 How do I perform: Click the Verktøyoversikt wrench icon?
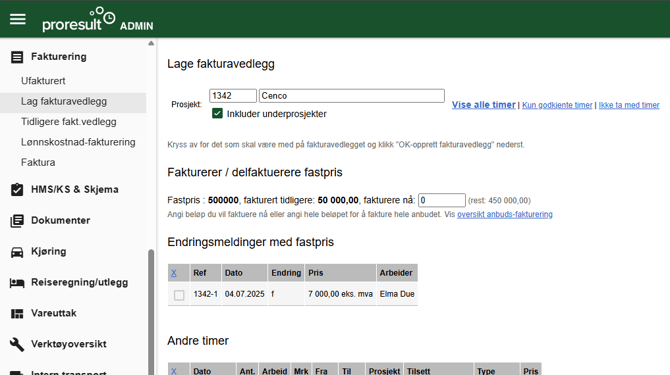(x=17, y=344)
